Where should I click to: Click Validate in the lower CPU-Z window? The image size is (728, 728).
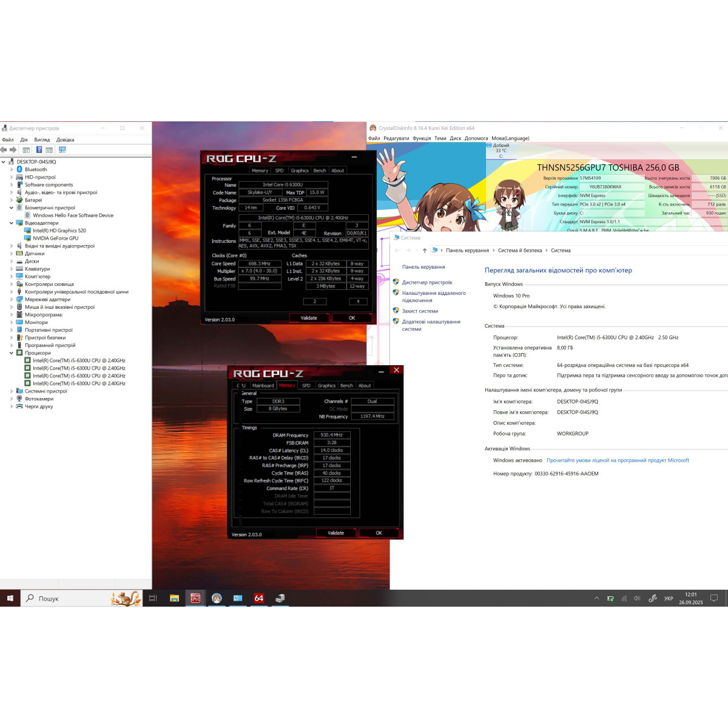coord(336,533)
